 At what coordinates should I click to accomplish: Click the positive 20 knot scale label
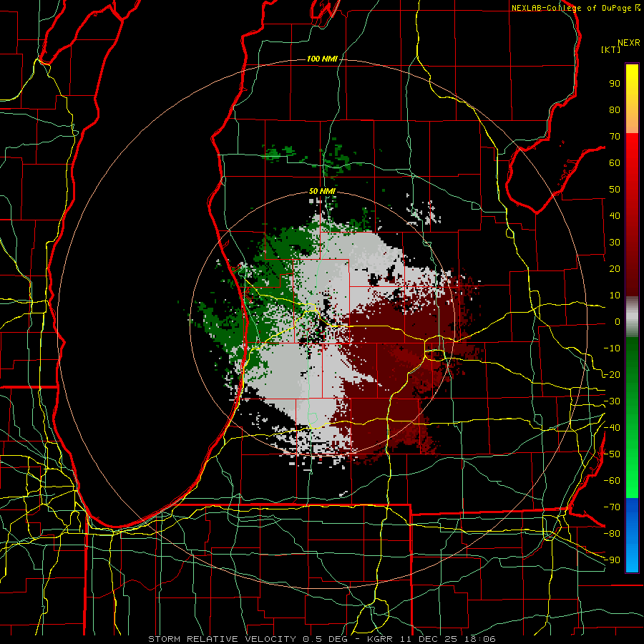click(615, 269)
